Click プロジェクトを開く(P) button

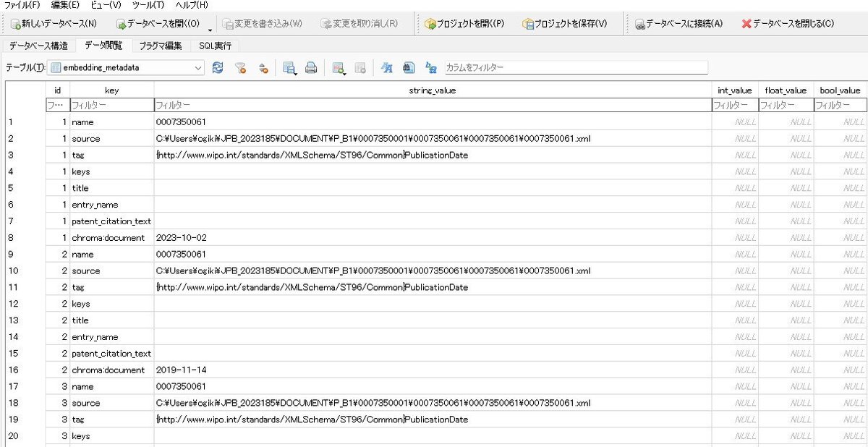(464, 23)
